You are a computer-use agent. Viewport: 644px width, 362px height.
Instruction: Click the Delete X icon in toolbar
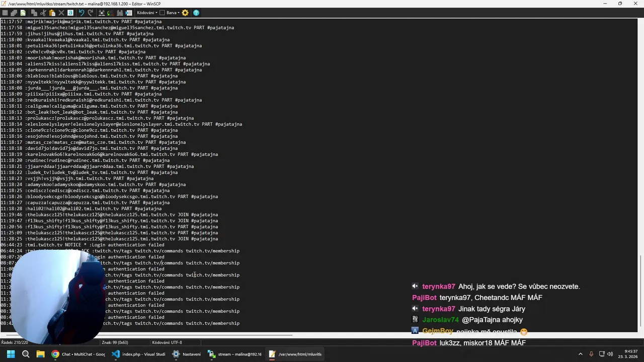61,13
